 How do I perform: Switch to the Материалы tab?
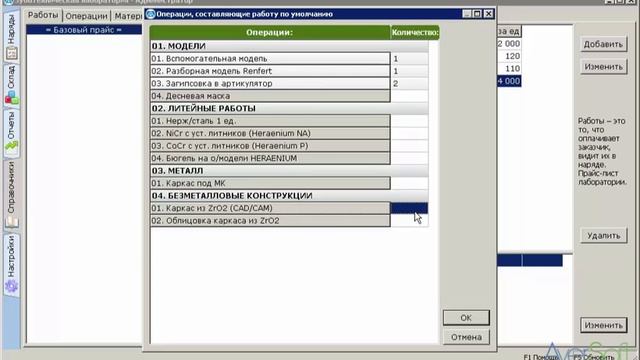128,16
